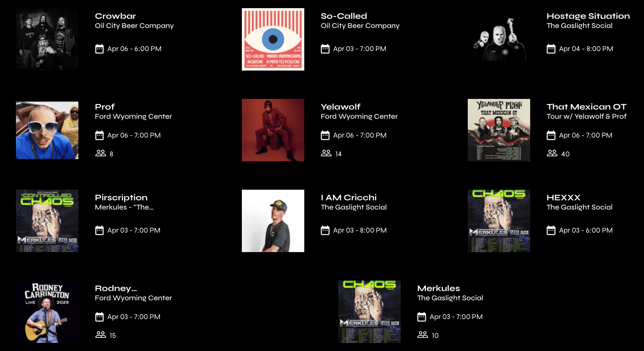644x351 pixels.
Task: Open the Hostage Situation event title
Action: 588,16
